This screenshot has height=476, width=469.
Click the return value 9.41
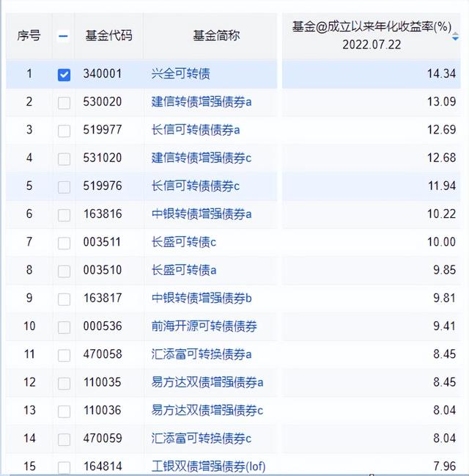pos(444,326)
